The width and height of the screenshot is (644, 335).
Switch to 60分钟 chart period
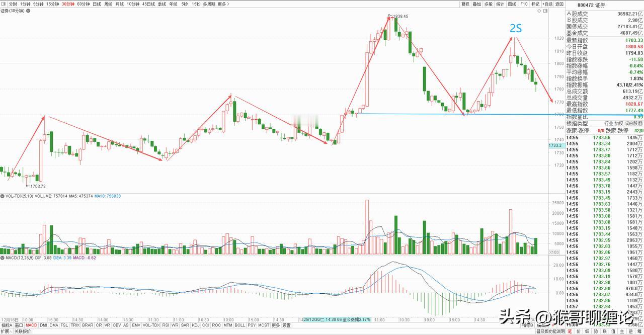pyautogui.click(x=84, y=4)
